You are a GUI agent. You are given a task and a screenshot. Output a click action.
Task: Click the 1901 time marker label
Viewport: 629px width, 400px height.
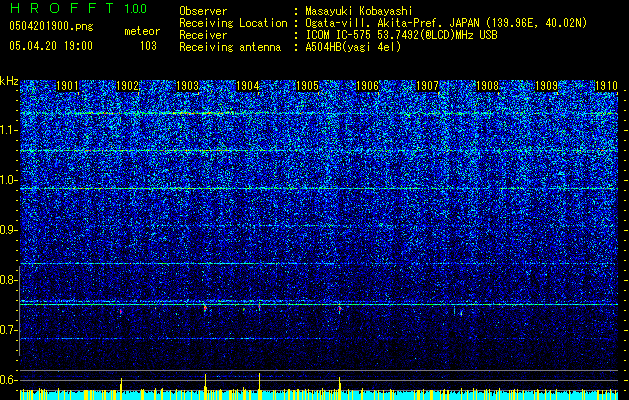(x=67, y=86)
